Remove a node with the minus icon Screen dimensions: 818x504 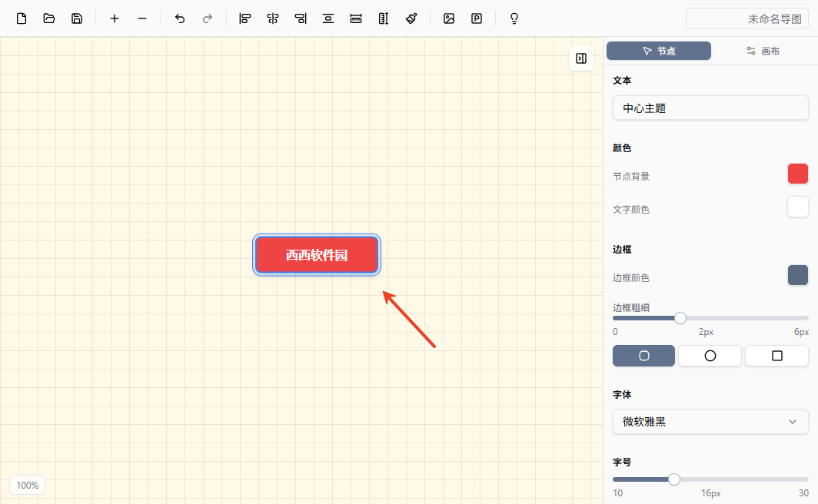tap(142, 18)
